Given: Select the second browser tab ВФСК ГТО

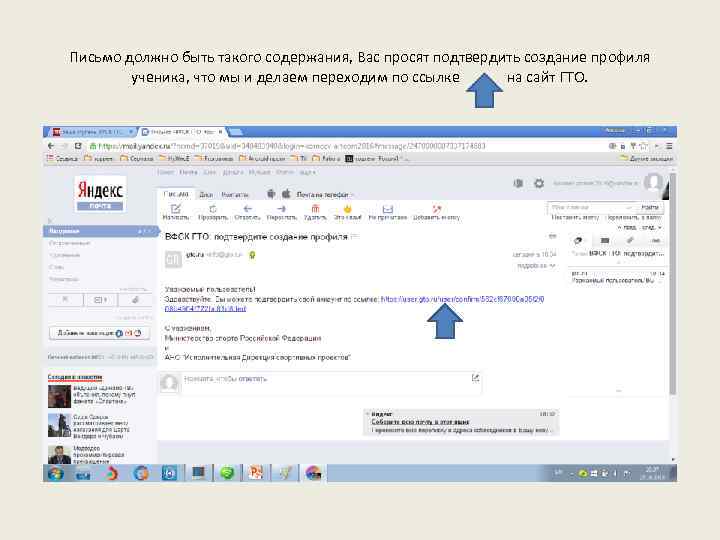Looking at the screenshot, I should tap(183, 132).
